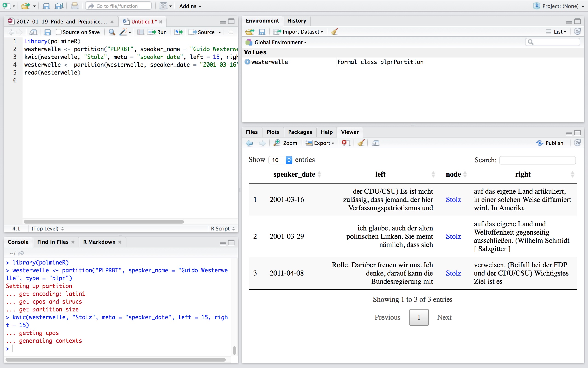The height and width of the screenshot is (368, 588).
Task: Go to the Next table page
Action: (444, 317)
